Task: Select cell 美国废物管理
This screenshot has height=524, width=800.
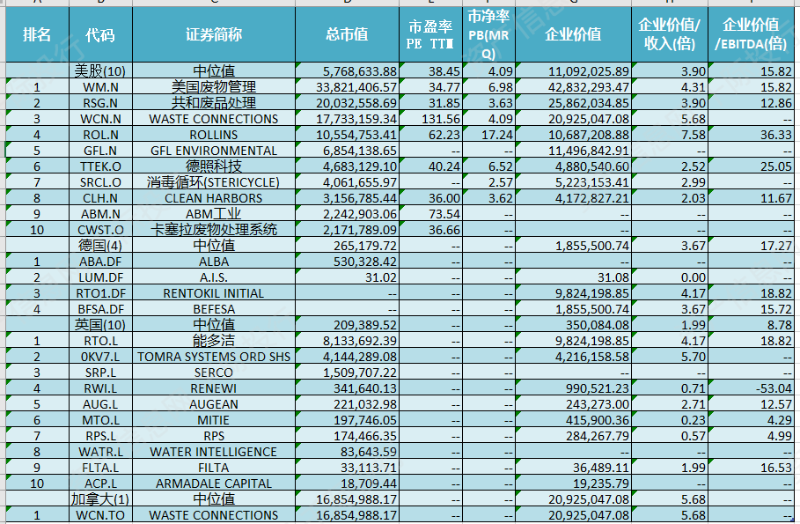Action: click(x=214, y=87)
